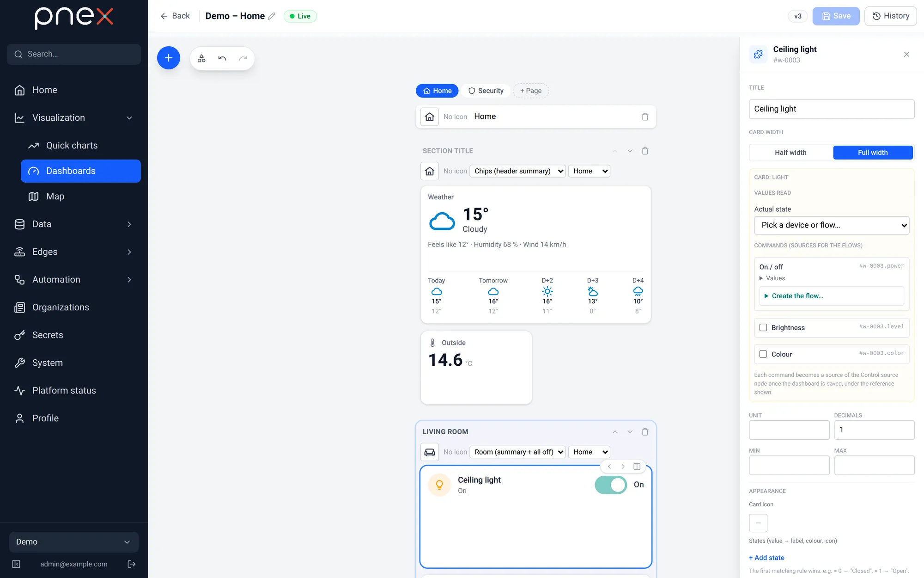The image size is (924, 578).
Task: Delete the Home page with trash icon
Action: (645, 117)
